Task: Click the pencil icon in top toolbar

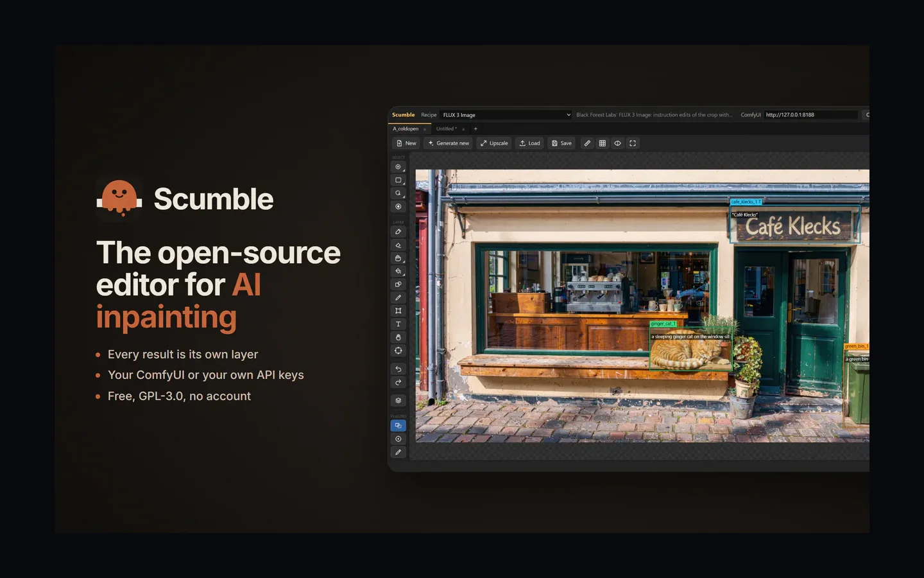Action: [x=587, y=143]
